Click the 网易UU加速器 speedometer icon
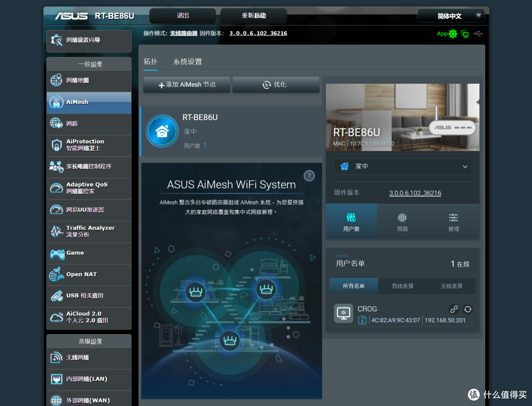532x406 pixels. point(56,210)
